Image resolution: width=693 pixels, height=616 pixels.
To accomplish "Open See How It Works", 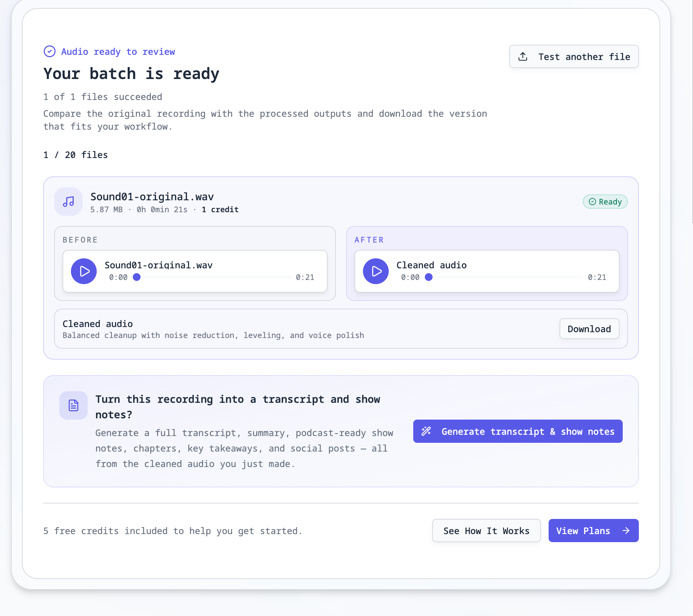I will point(486,531).
